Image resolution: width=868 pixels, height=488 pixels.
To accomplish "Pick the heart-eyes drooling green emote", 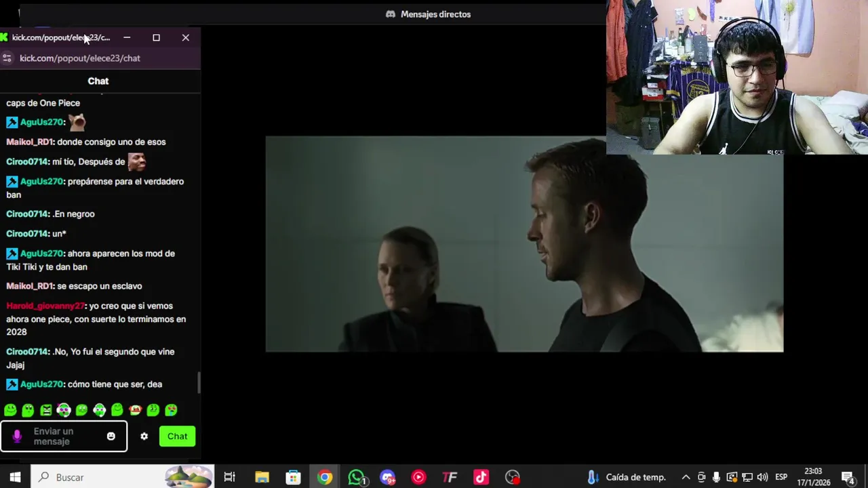I will (x=171, y=410).
